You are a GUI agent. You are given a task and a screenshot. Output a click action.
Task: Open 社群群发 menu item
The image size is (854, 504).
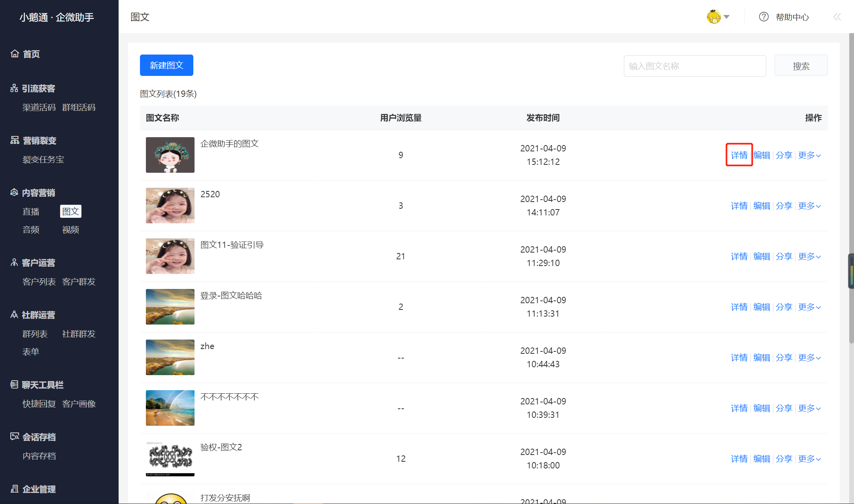tap(79, 334)
